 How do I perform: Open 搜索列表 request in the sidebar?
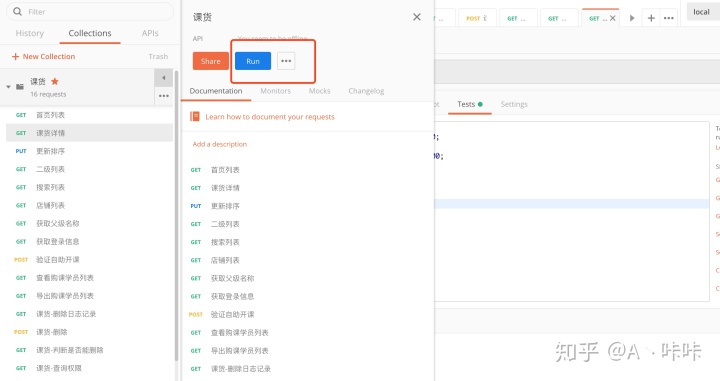point(90,187)
